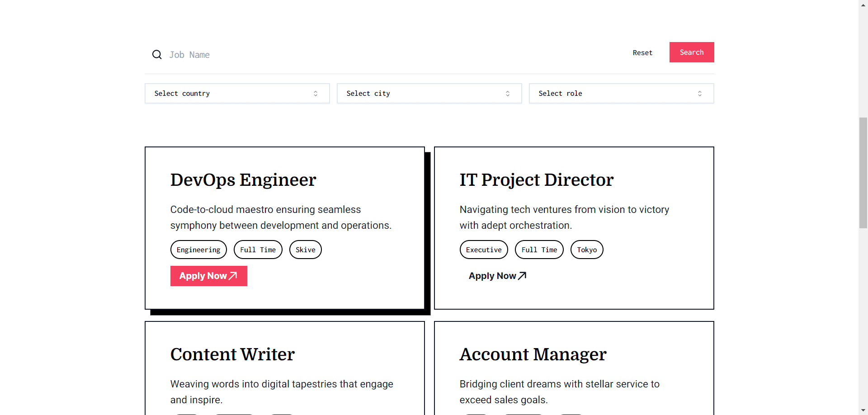Viewport: 868px width, 415px height.
Task: Open the Select country dropdown
Action: point(237,94)
